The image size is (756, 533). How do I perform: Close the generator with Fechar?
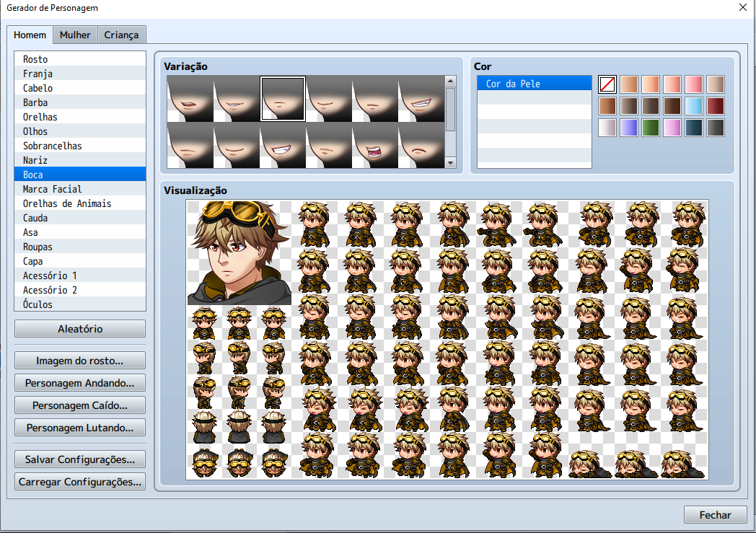pyautogui.click(x=715, y=514)
